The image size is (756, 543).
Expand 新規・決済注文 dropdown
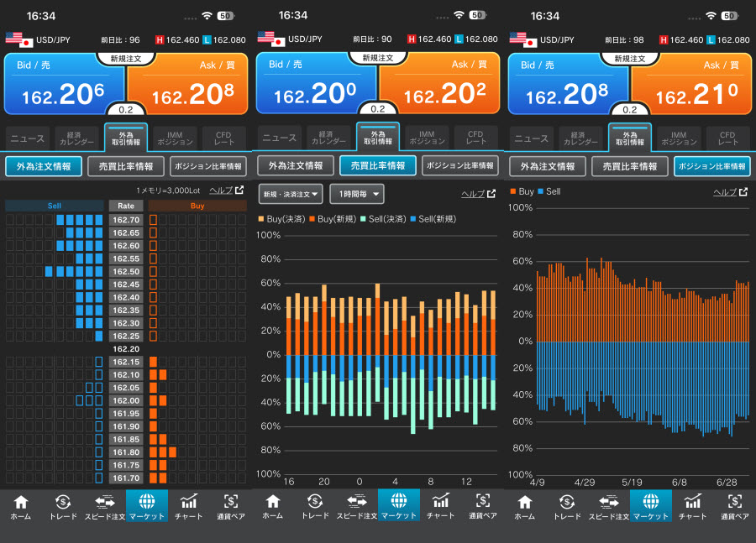pyautogui.click(x=291, y=194)
